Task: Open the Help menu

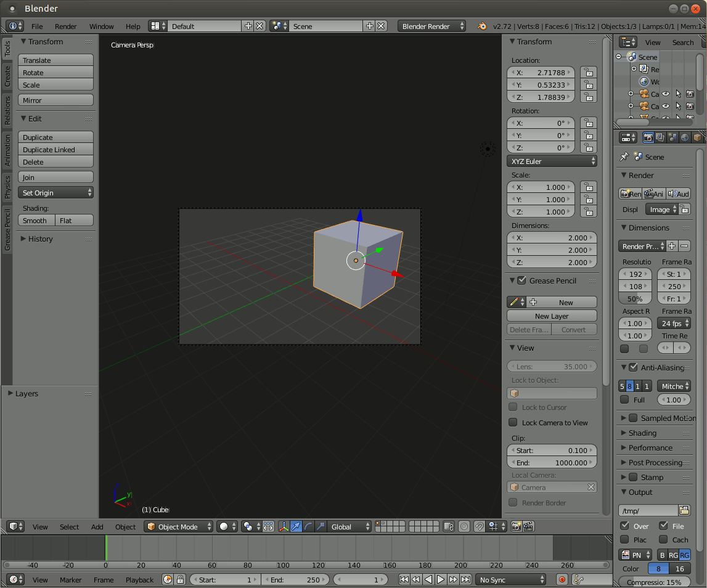Action: 133,27
